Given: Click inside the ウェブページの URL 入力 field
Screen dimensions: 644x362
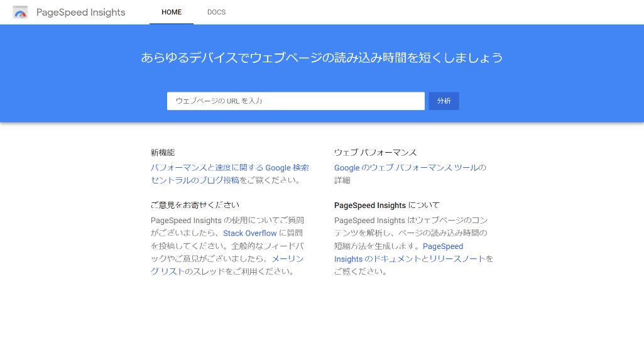Looking at the screenshot, I should [x=295, y=101].
